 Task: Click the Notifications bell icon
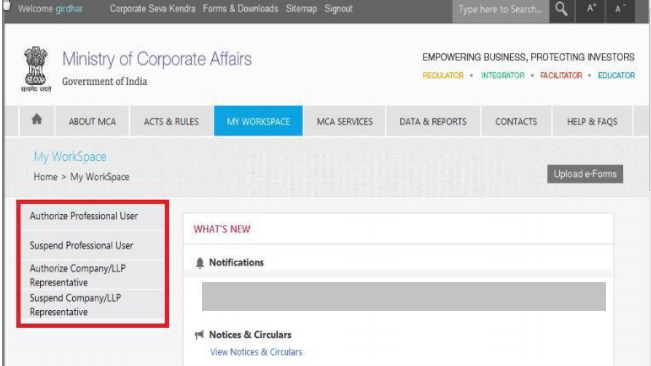coord(200,263)
